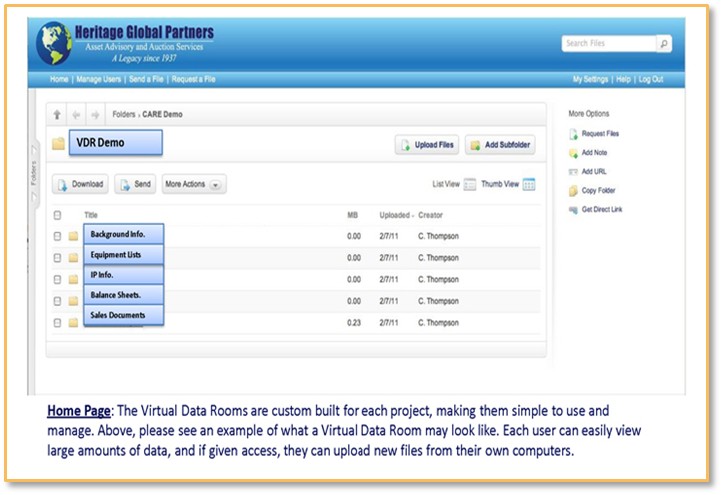Check the Equipment Lists row checkbox
Viewport: 723px width, 495px height.
click(57, 258)
